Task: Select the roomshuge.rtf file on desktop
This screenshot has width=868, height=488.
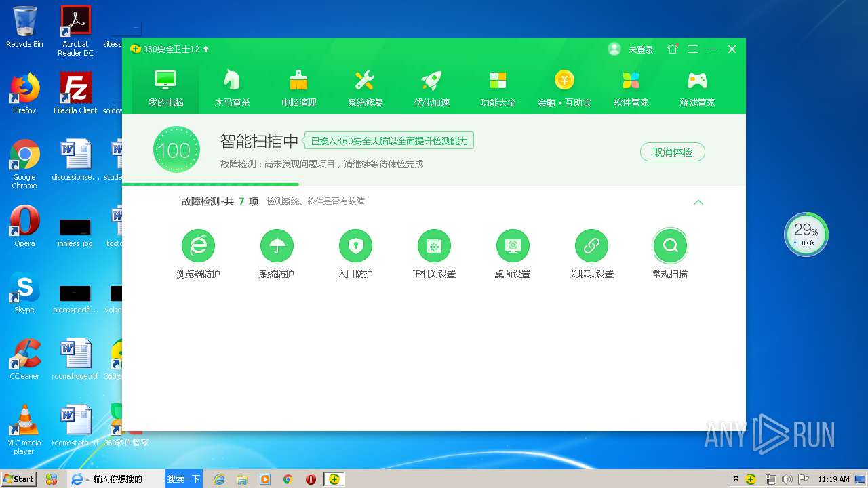Action: (75, 359)
